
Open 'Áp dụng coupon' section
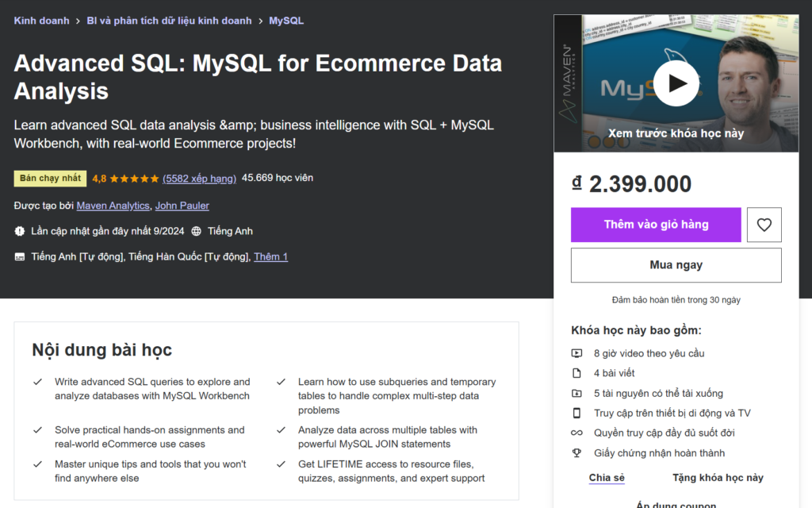click(676, 503)
